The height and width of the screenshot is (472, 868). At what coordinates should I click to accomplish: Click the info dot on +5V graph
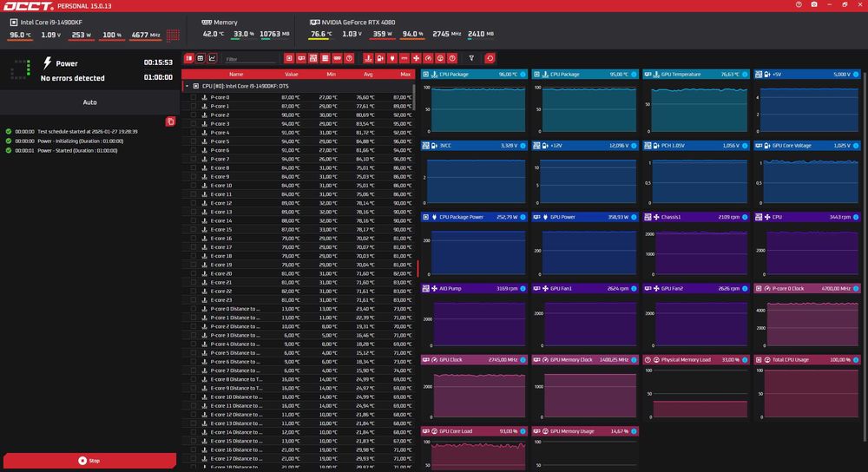click(x=856, y=74)
